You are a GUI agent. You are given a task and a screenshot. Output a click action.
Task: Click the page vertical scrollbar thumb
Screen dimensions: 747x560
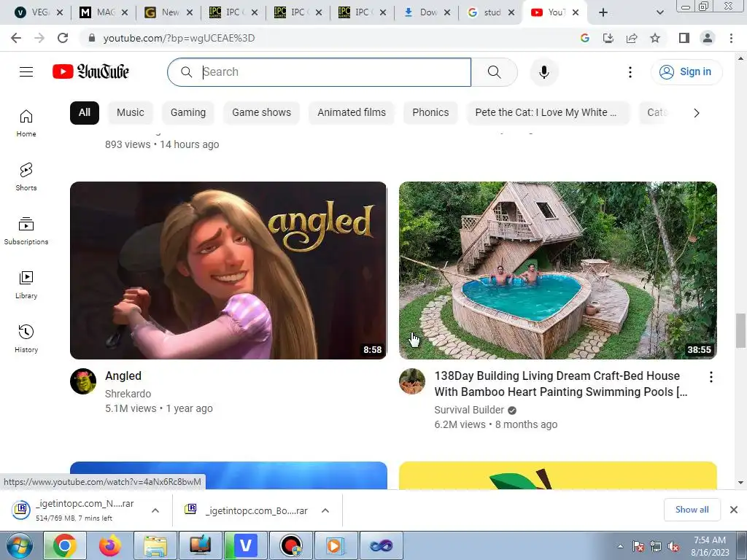pyautogui.click(x=740, y=331)
